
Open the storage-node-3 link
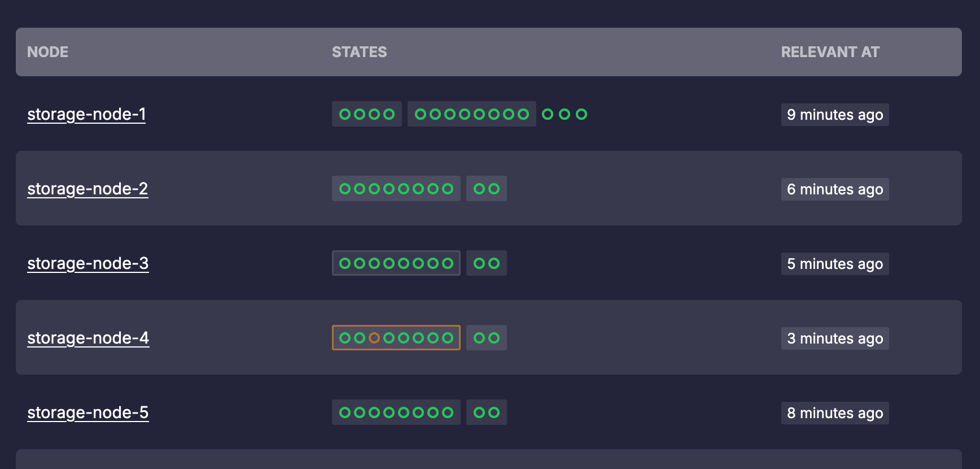click(88, 263)
